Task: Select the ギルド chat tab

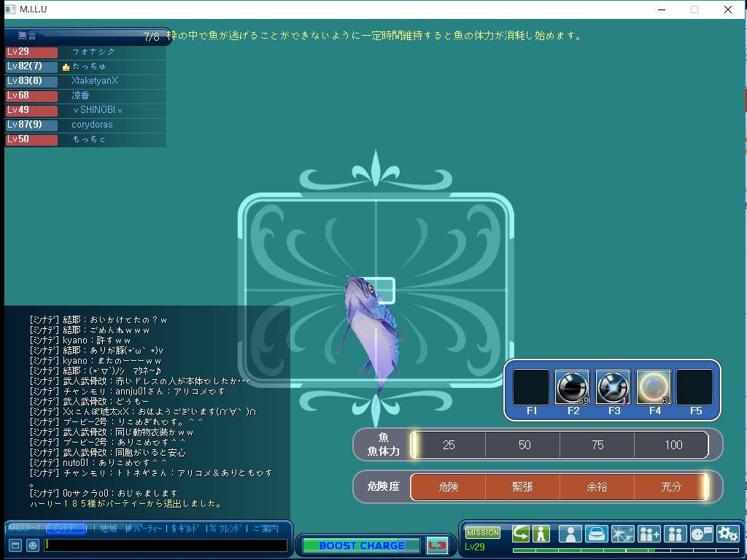Action: point(190,529)
